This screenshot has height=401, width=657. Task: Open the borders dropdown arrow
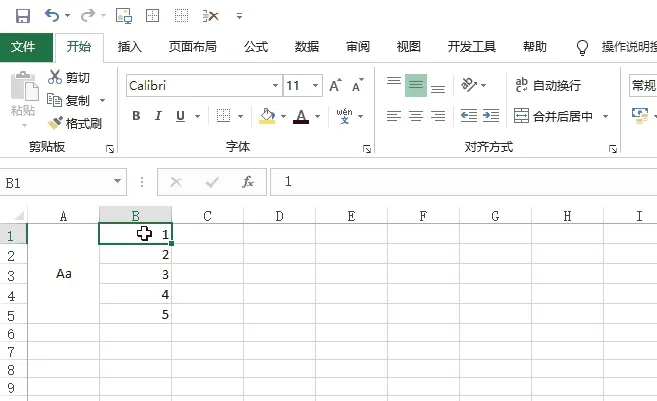241,116
